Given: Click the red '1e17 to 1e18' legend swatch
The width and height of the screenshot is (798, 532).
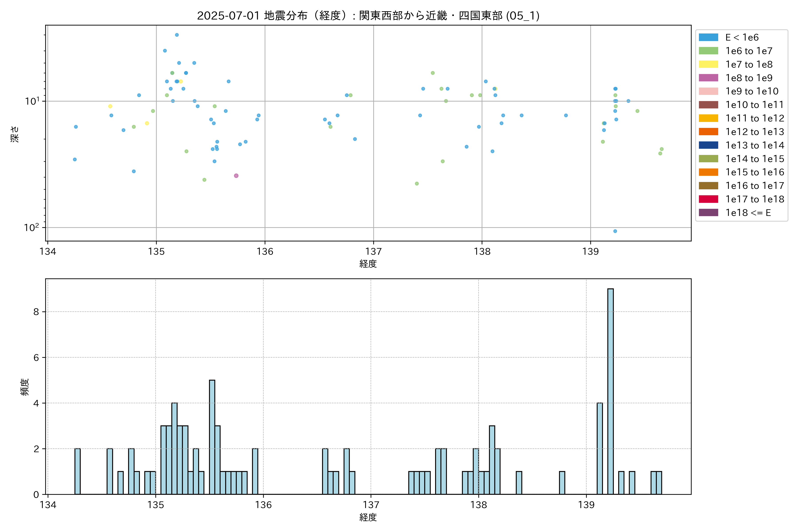Looking at the screenshot, I should tap(708, 199).
